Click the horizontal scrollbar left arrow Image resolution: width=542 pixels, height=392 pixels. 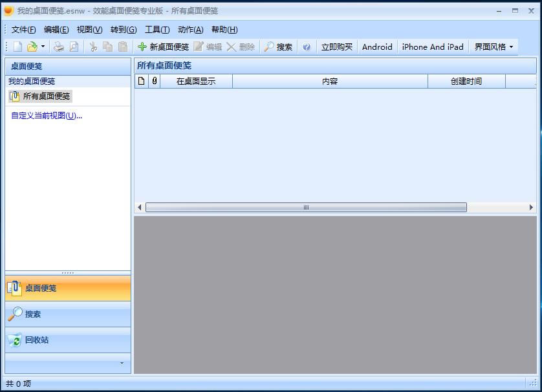coord(139,208)
